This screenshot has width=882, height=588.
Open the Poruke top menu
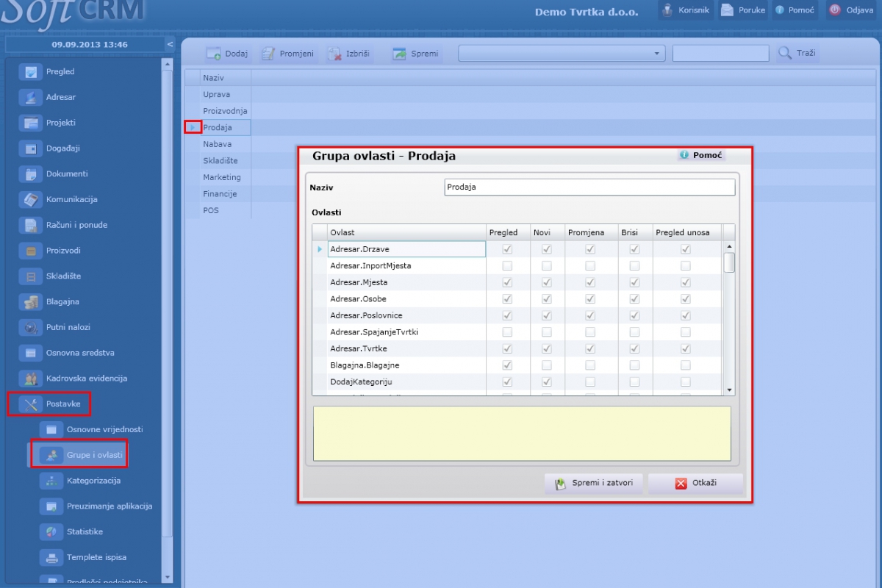(x=743, y=10)
